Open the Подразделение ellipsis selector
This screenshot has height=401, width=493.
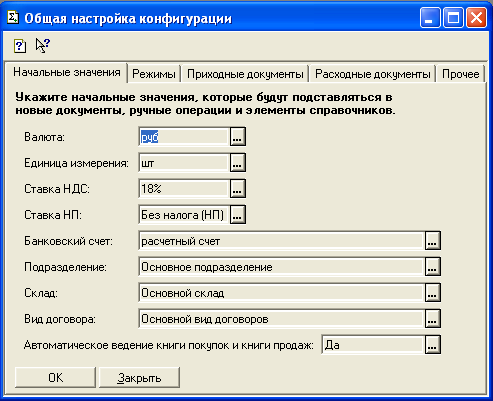coord(432,267)
